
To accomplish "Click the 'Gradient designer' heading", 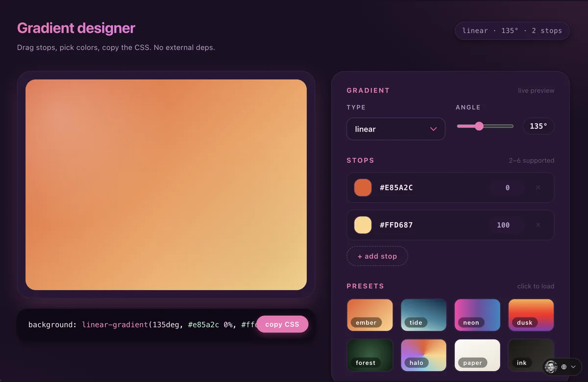I will (x=76, y=28).
